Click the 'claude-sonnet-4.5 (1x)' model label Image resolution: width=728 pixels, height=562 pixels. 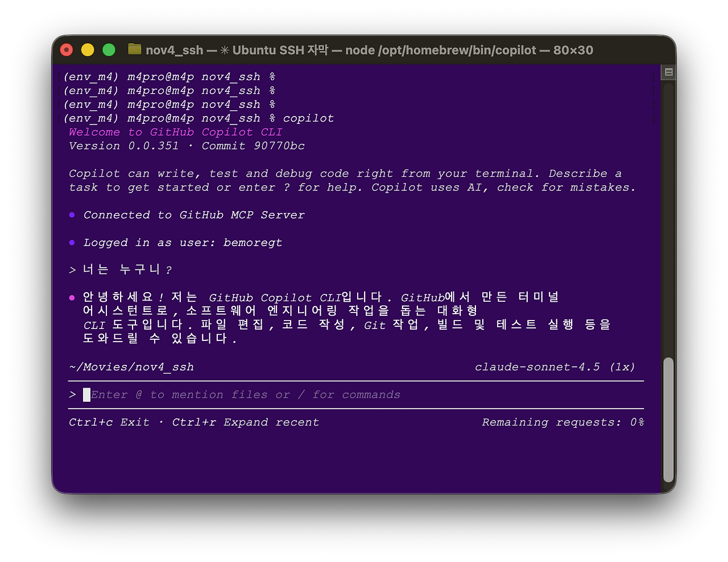pyautogui.click(x=555, y=367)
